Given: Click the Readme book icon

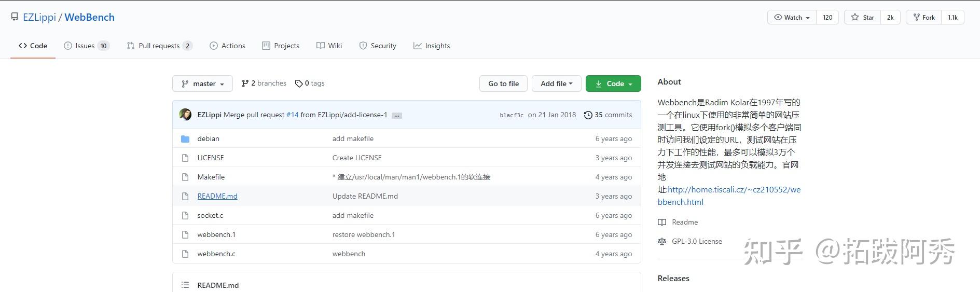Looking at the screenshot, I should coord(662,223).
